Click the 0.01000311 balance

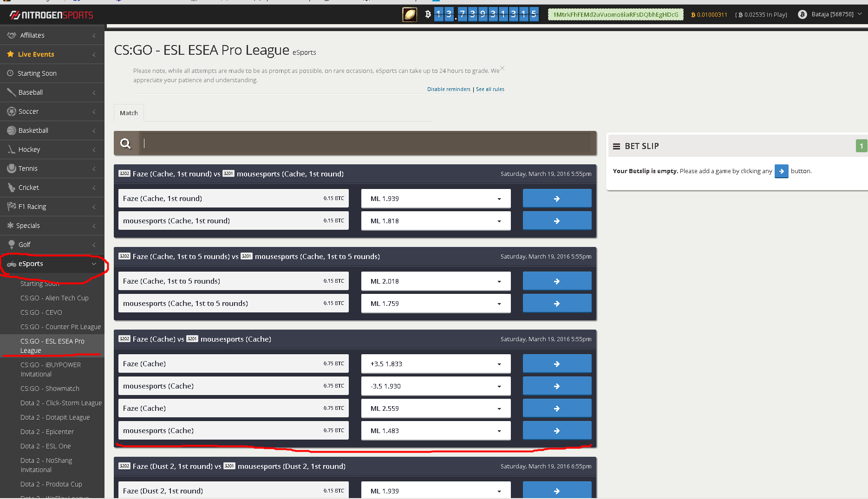[709, 15]
